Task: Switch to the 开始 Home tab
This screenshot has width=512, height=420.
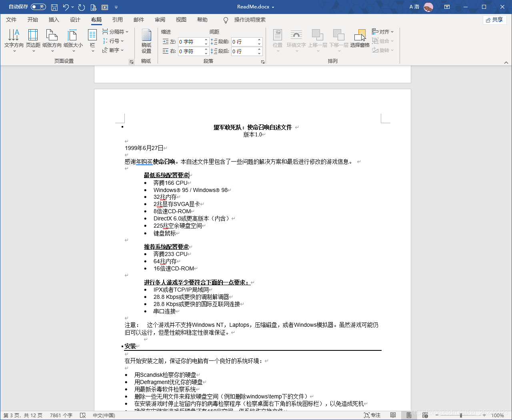Action: tap(32, 20)
